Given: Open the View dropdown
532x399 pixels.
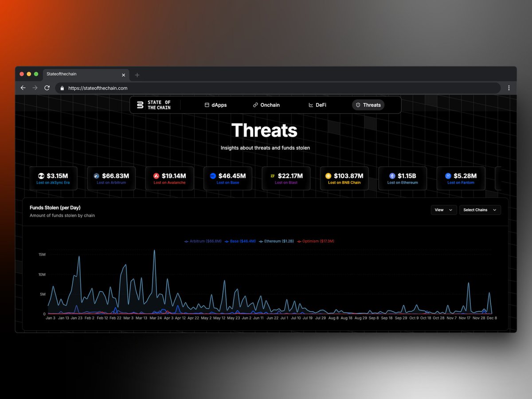Looking at the screenshot, I should [x=444, y=210].
